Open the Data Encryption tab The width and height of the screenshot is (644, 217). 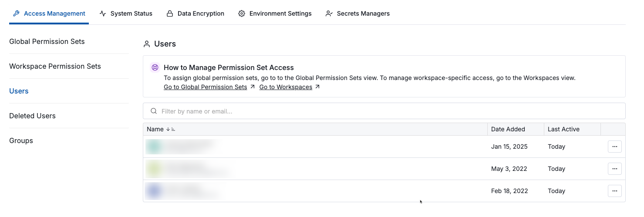(200, 13)
